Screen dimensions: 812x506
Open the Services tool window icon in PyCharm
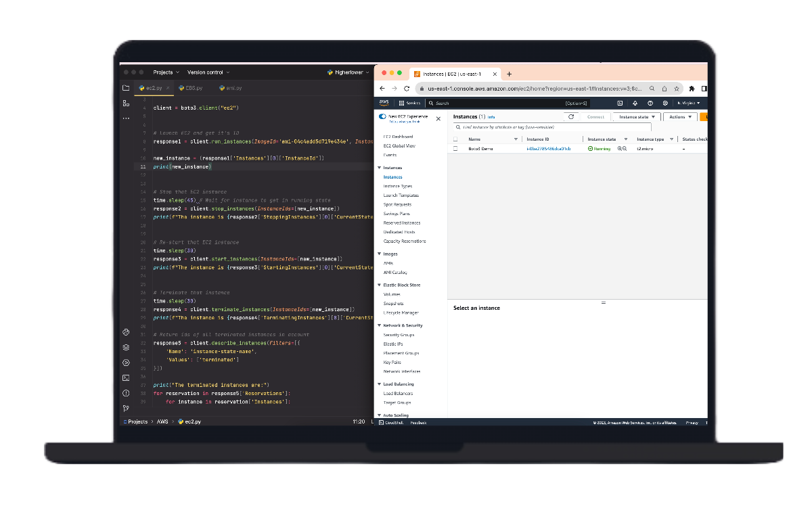coord(126,363)
